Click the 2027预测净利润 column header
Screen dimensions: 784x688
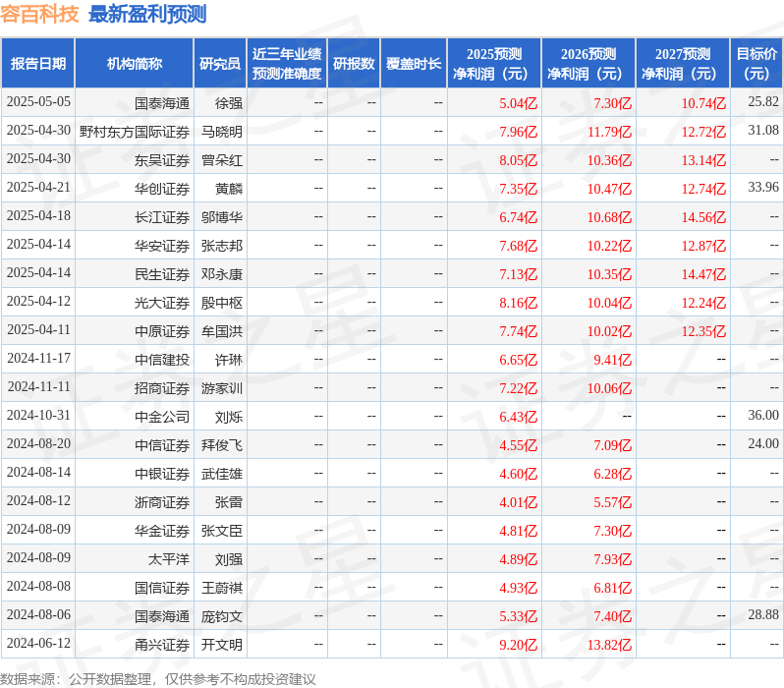click(x=683, y=64)
